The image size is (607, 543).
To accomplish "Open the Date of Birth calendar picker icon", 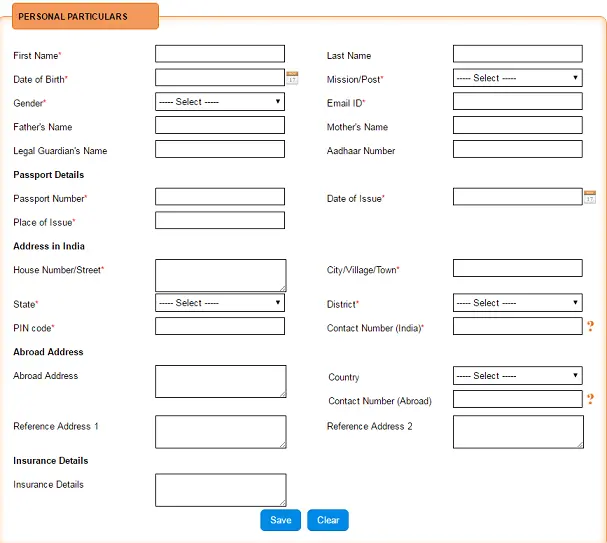I will point(292,78).
